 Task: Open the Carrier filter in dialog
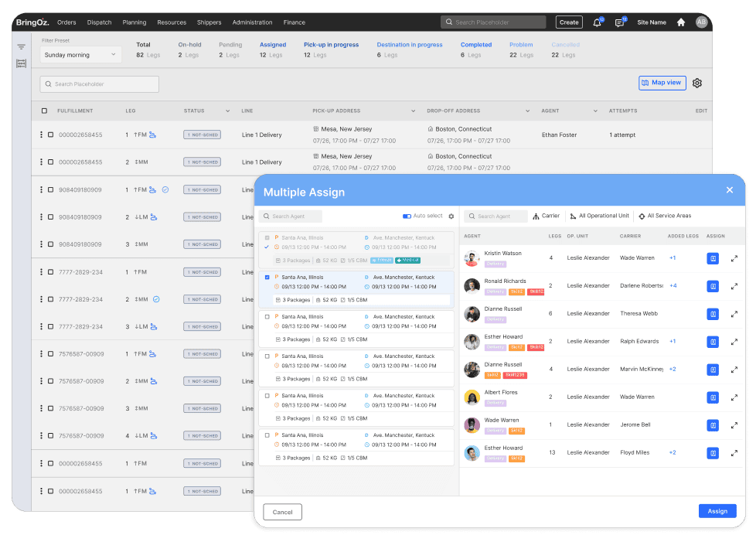pos(547,216)
